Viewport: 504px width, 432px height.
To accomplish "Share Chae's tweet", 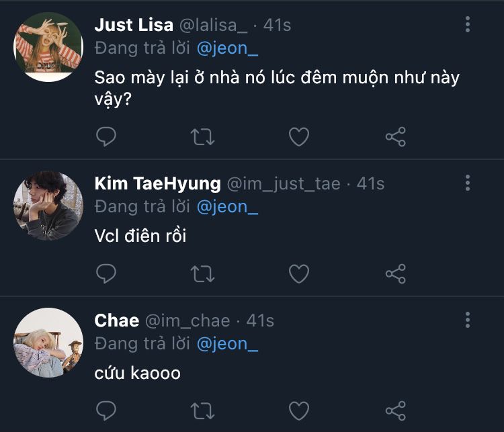I will [x=396, y=411].
